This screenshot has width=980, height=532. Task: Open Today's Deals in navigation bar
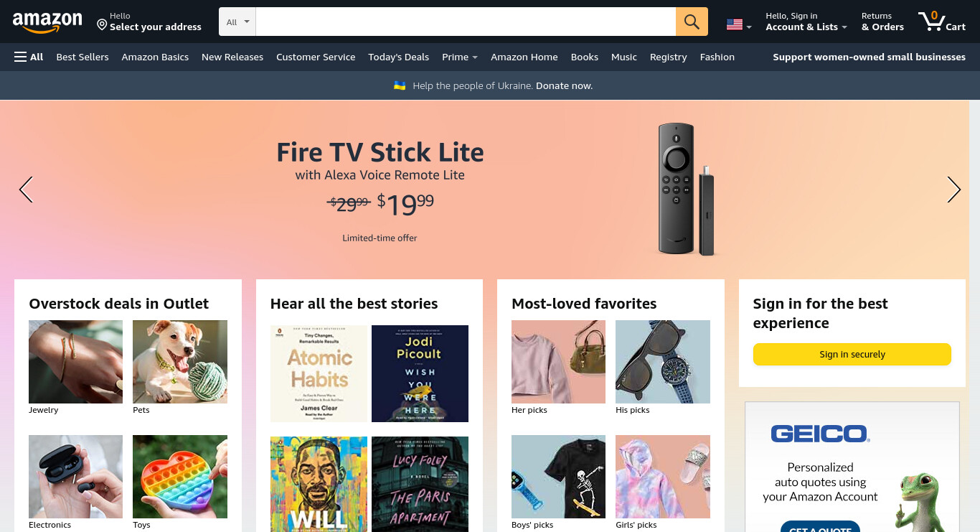click(x=398, y=57)
